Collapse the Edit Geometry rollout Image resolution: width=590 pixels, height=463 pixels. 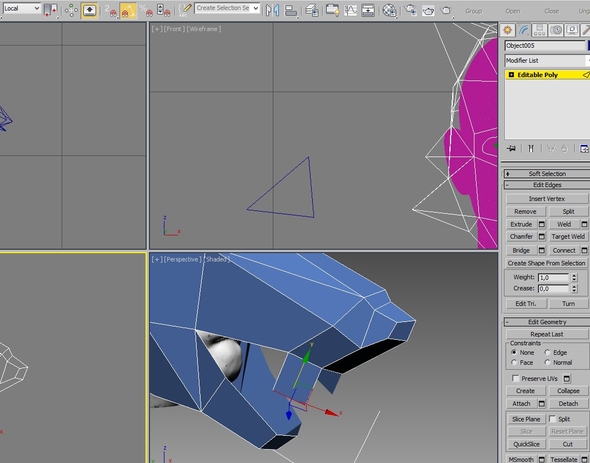547,322
